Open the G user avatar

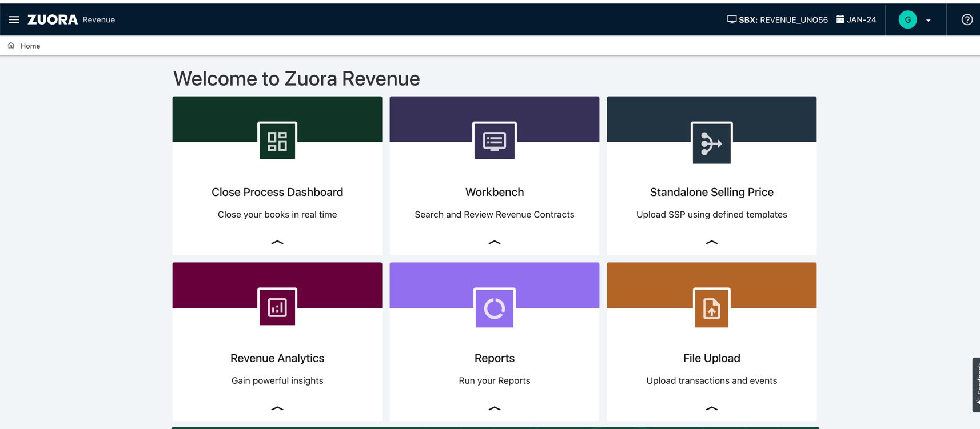coord(908,19)
